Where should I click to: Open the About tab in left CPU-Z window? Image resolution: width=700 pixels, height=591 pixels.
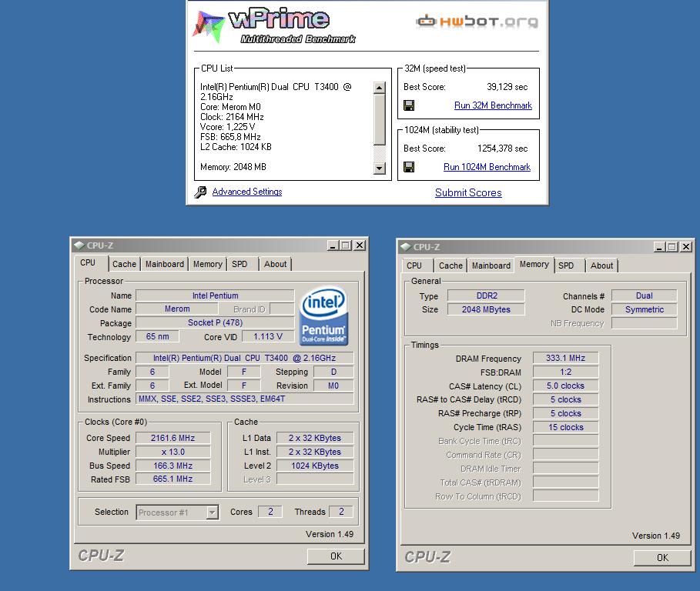click(x=276, y=264)
